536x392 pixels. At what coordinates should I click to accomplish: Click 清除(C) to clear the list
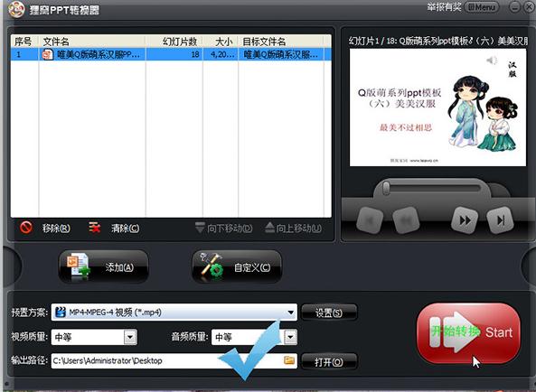coord(125,229)
